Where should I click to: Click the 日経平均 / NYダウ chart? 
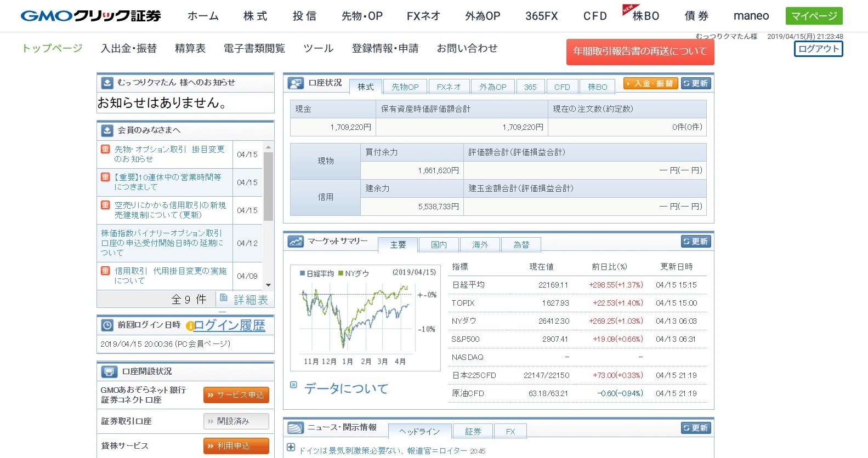coord(365,318)
